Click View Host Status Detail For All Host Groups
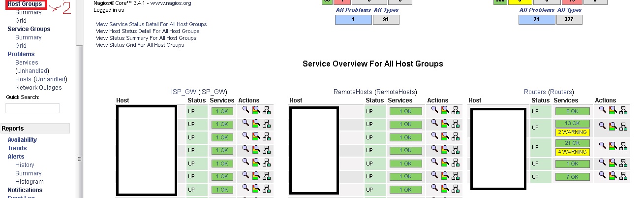This screenshot has width=644, height=198. tap(147, 31)
